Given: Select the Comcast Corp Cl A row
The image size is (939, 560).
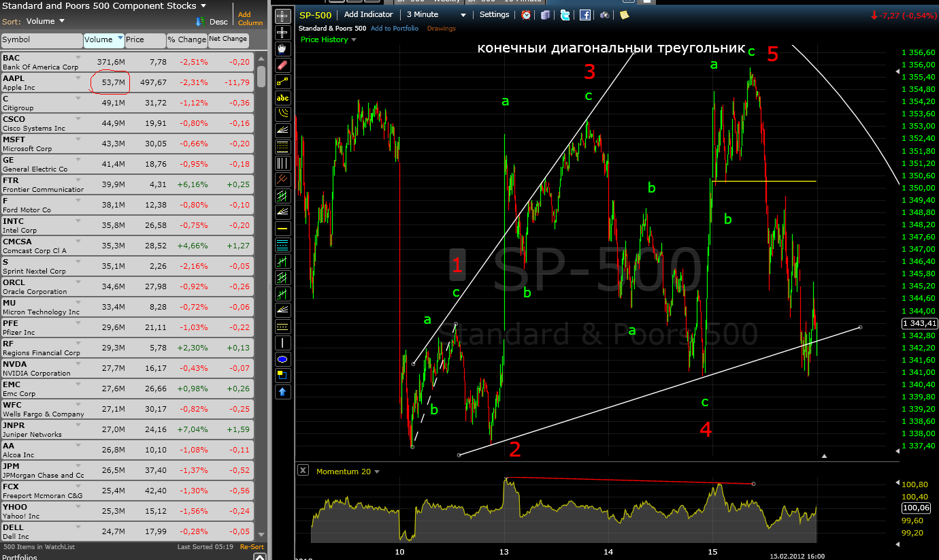Looking at the screenshot, I should click(127, 246).
